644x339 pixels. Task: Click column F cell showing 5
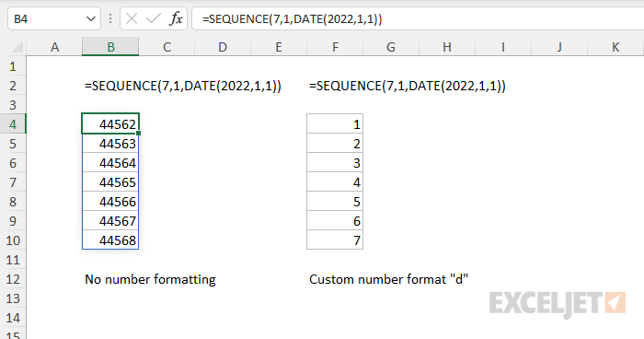click(x=335, y=202)
